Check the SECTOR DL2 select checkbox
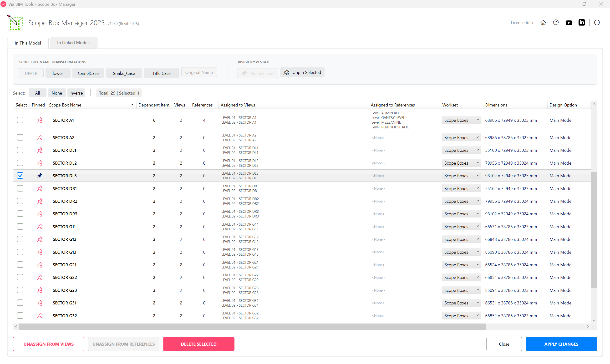The image size is (610, 364). (20, 163)
